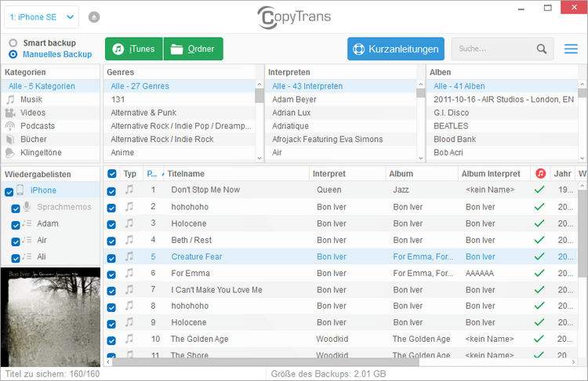Select the Adam Beyer artist
The width and height of the screenshot is (588, 381).
(340, 100)
